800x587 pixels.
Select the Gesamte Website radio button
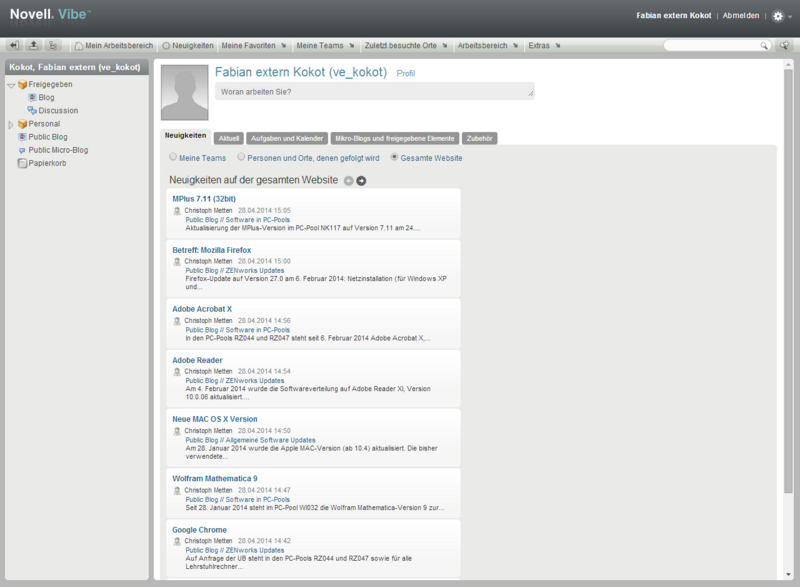point(394,157)
